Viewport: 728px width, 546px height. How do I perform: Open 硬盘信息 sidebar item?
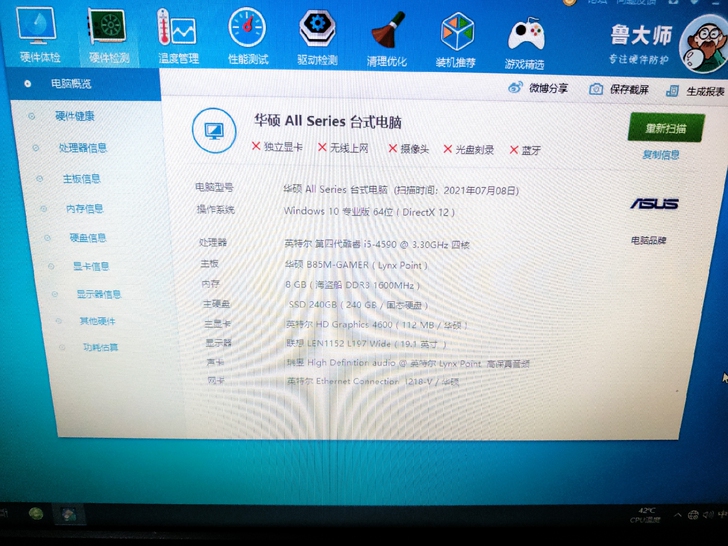pos(88,238)
